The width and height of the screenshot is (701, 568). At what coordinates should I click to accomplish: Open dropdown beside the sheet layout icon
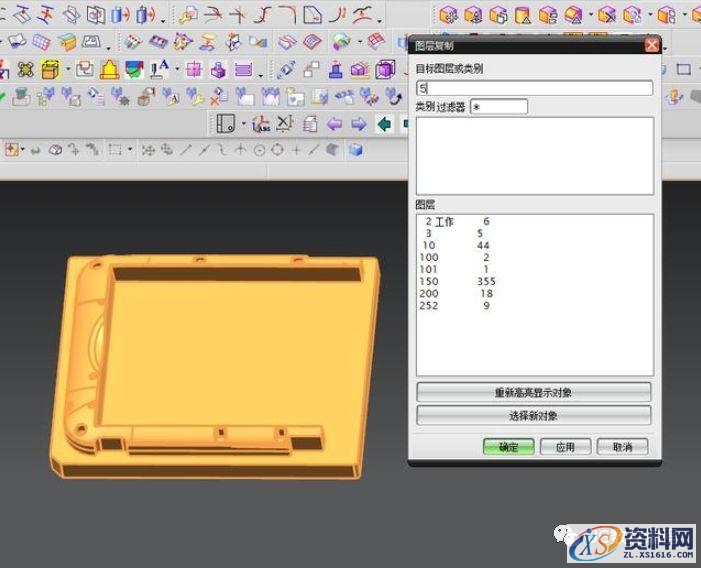point(244,124)
